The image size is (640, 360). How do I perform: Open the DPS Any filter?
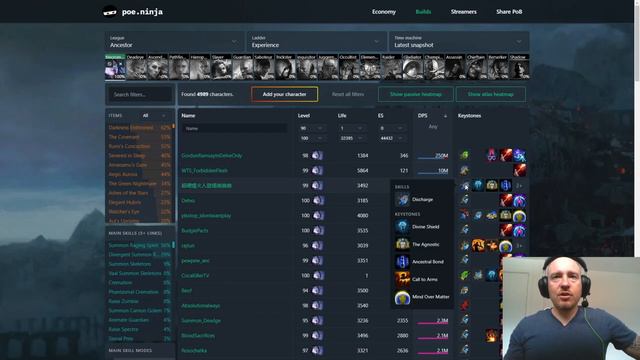coord(433,127)
